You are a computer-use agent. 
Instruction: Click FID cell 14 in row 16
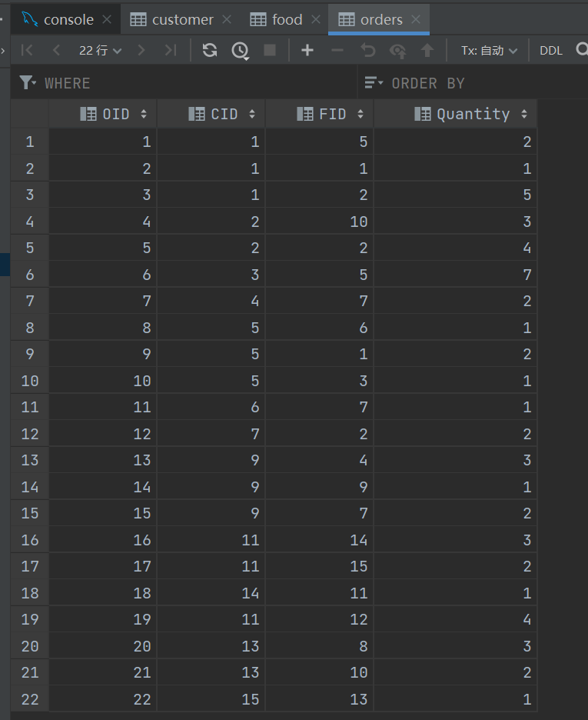point(319,540)
